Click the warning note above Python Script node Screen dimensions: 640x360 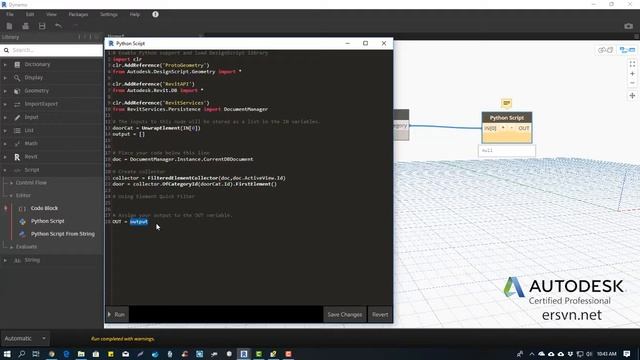click(x=507, y=103)
